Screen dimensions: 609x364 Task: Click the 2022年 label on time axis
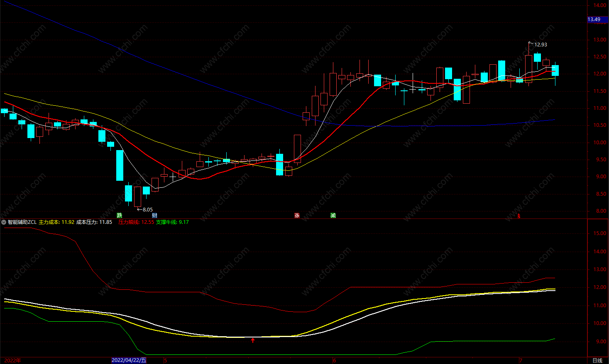pyautogui.click(x=13, y=360)
